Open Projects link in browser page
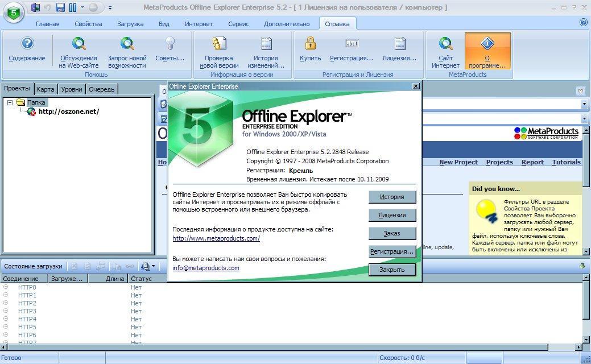Screen dimensions: 591x364 [499, 162]
